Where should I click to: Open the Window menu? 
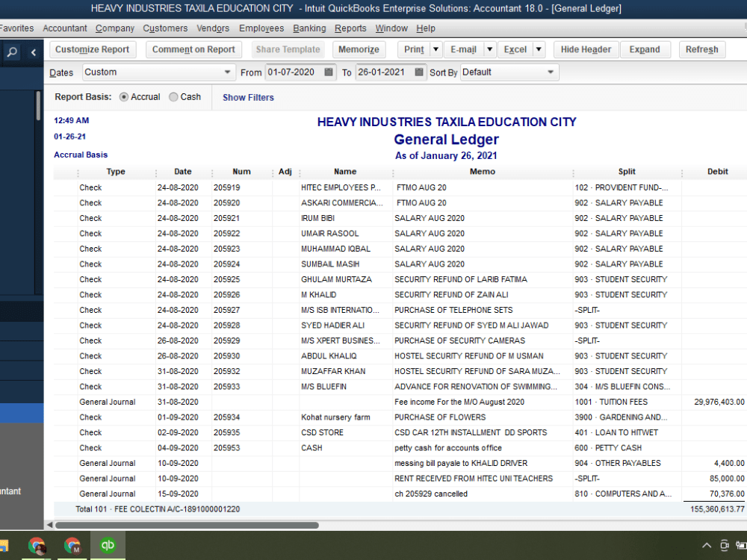tap(391, 28)
